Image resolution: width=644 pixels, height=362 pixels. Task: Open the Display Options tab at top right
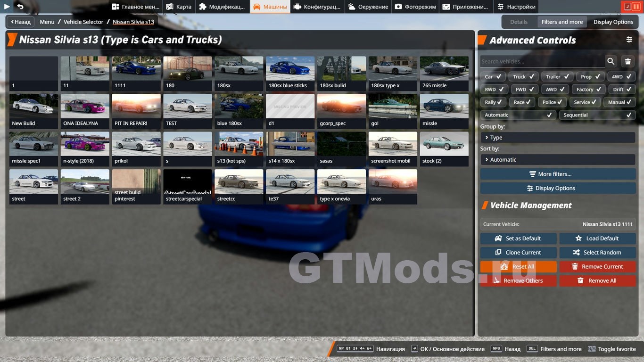tap(613, 22)
